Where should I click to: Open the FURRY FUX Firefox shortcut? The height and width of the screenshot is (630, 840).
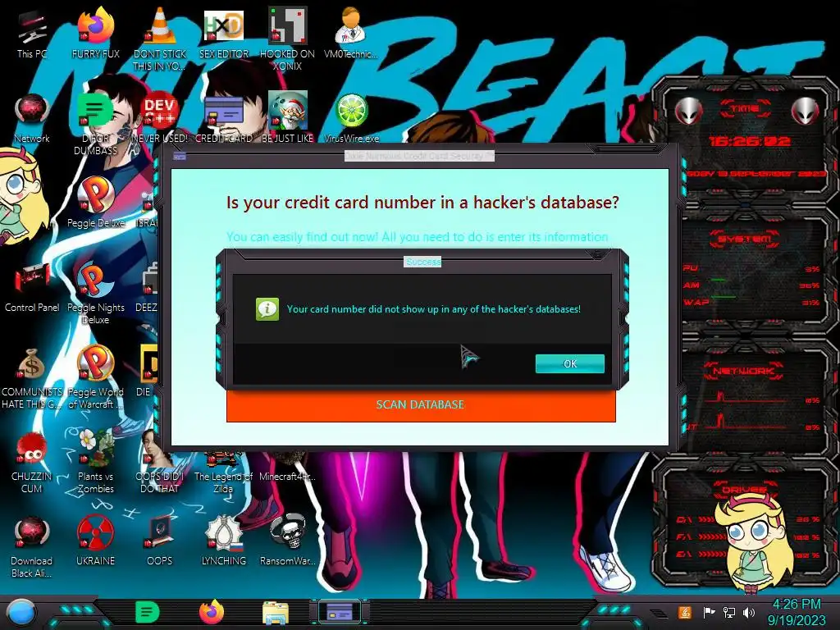pyautogui.click(x=95, y=34)
